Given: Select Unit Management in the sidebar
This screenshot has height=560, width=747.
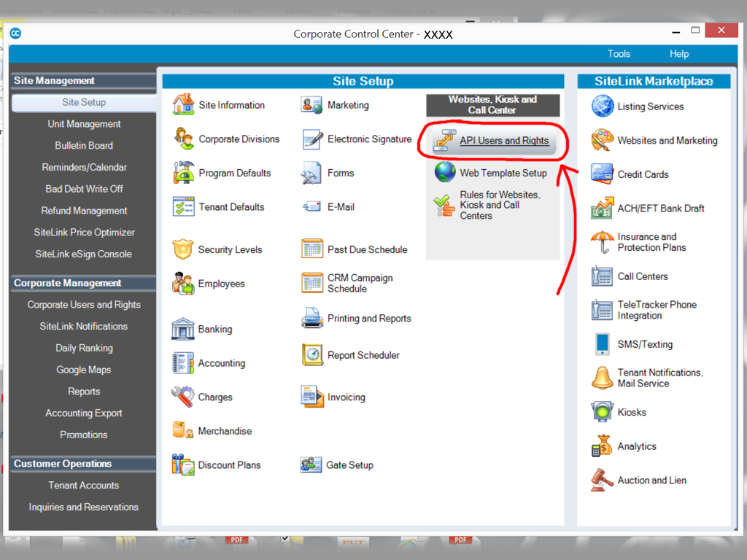Looking at the screenshot, I should click(x=84, y=124).
